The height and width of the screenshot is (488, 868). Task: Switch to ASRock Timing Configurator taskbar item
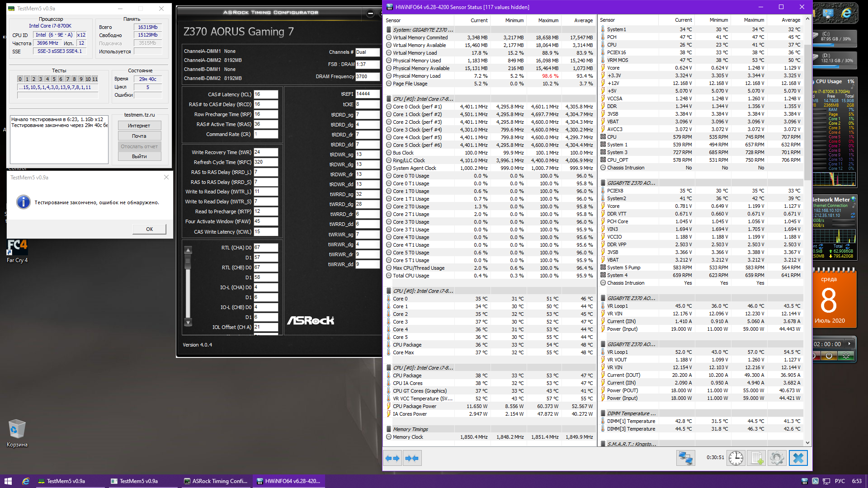tap(216, 481)
